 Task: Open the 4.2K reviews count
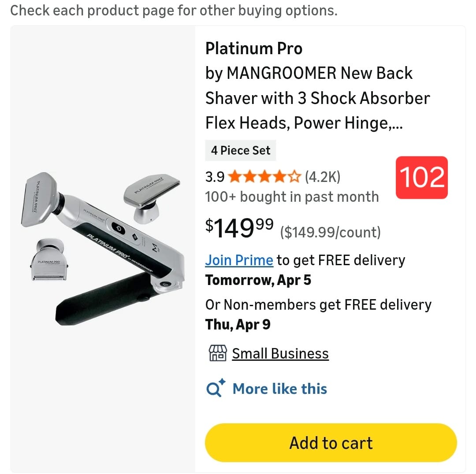pos(323,177)
